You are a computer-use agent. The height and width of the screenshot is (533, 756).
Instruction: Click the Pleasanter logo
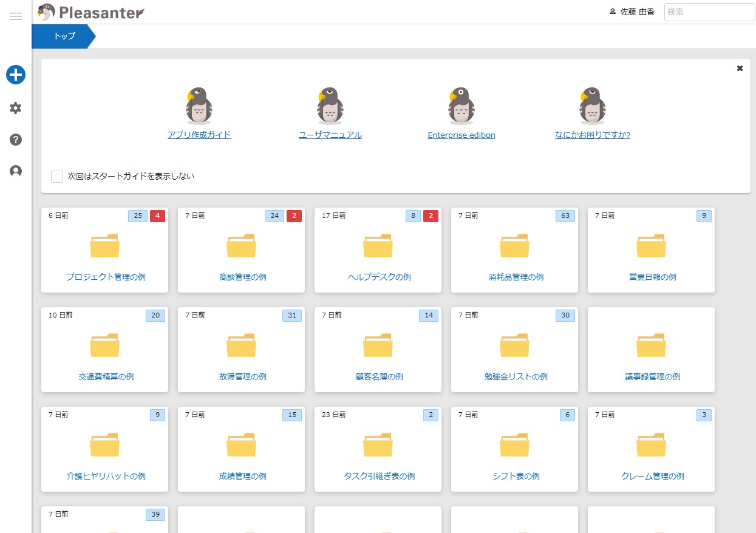(91, 12)
